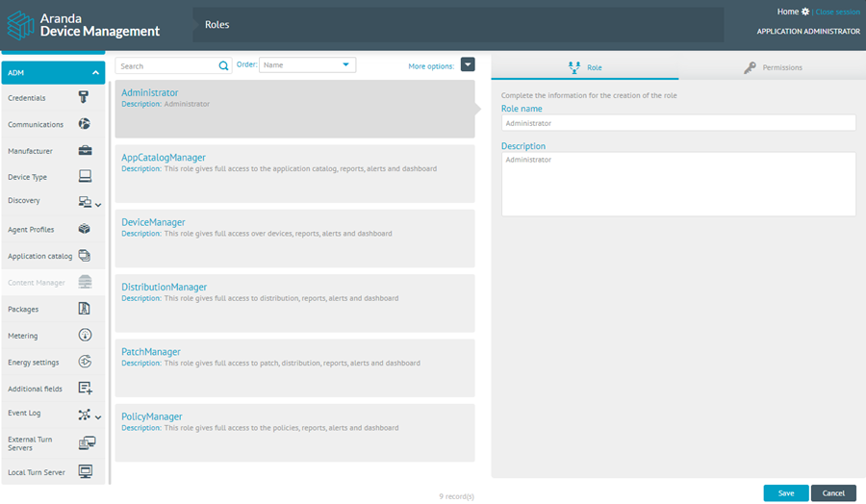866x504 pixels.
Task: Click the Description text area
Action: tap(678, 185)
